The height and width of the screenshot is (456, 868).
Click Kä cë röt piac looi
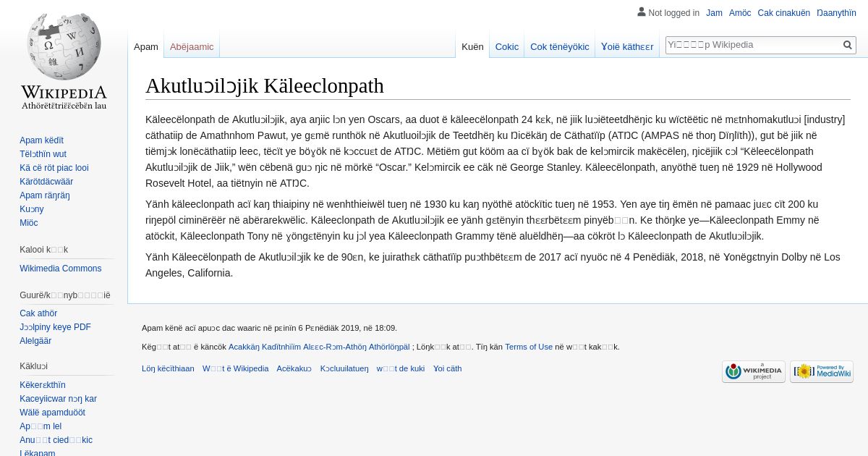[54, 168]
